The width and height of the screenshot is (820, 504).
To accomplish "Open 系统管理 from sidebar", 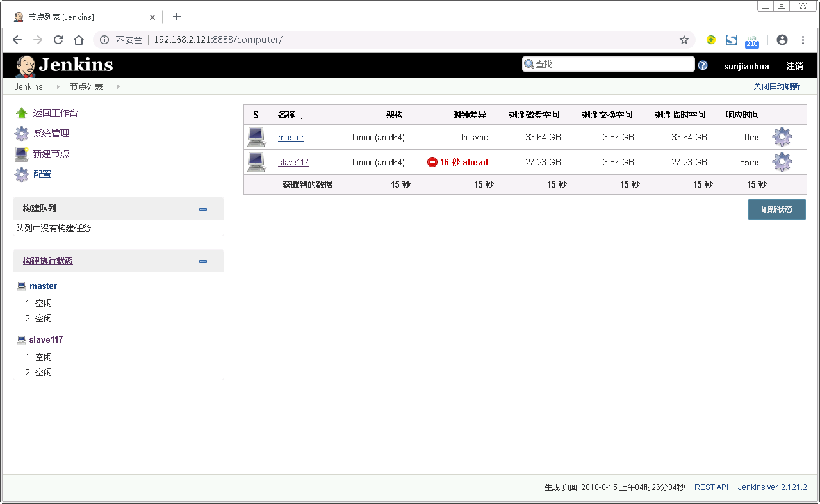I will 51,133.
